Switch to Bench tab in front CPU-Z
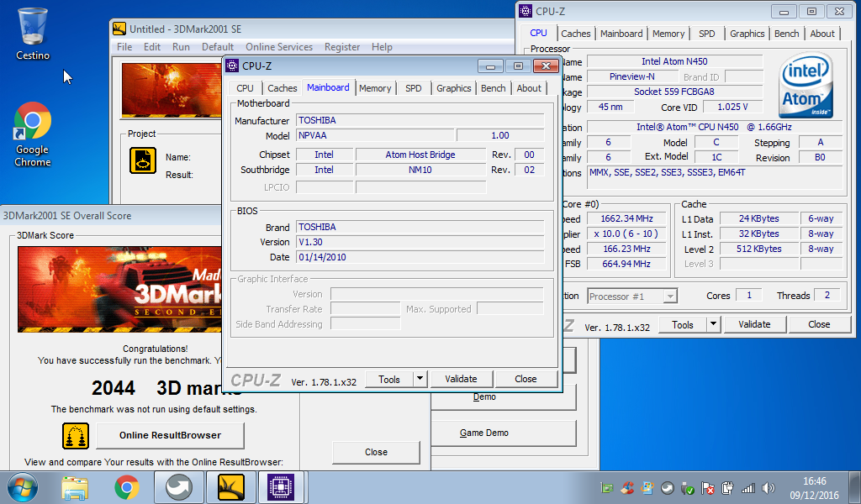861x504 pixels. [493, 88]
